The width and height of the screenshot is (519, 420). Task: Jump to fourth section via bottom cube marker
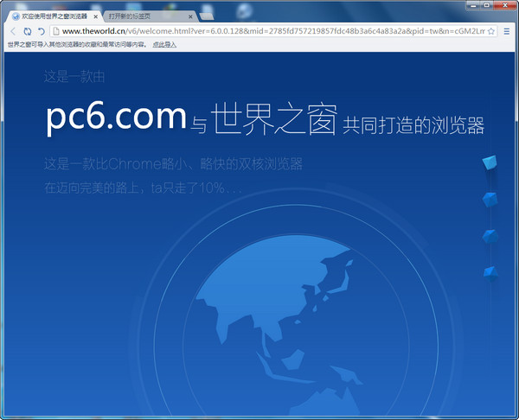(490, 274)
